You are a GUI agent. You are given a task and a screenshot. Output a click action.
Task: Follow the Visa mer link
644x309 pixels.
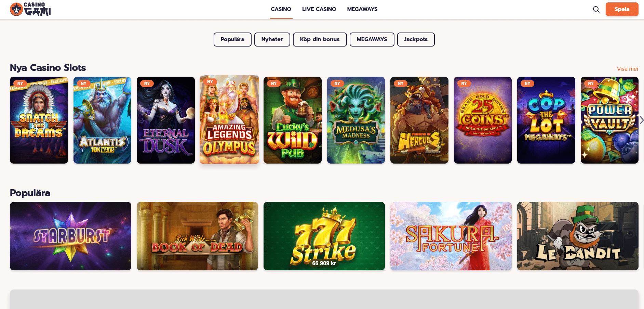(x=628, y=69)
